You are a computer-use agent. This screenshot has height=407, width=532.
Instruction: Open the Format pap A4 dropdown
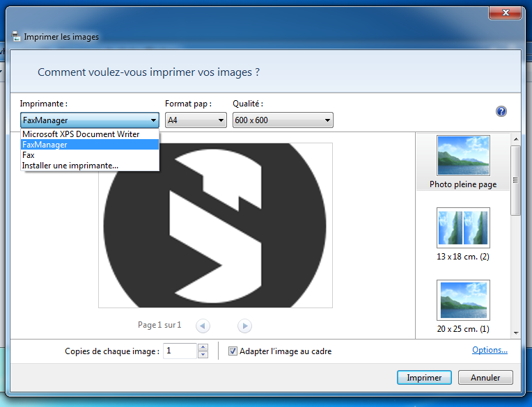click(196, 120)
